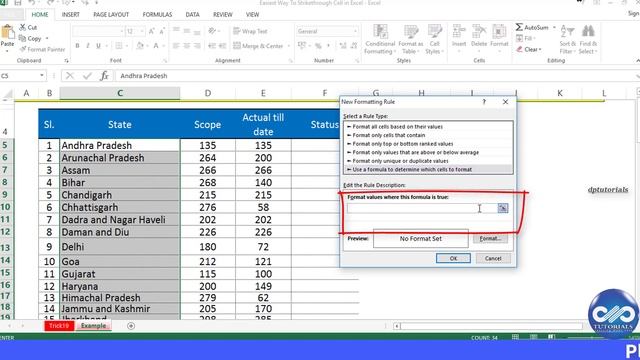Click the Chandigarh cell

click(x=120, y=195)
